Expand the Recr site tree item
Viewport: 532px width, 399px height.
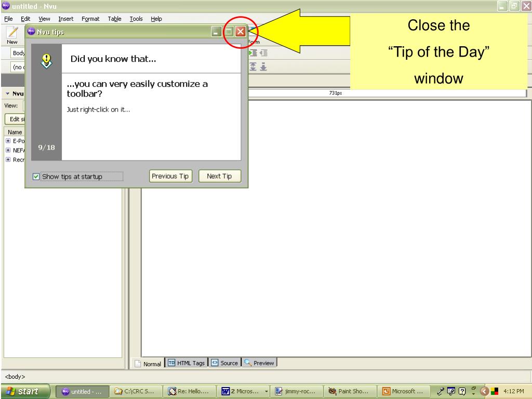pos(8,159)
